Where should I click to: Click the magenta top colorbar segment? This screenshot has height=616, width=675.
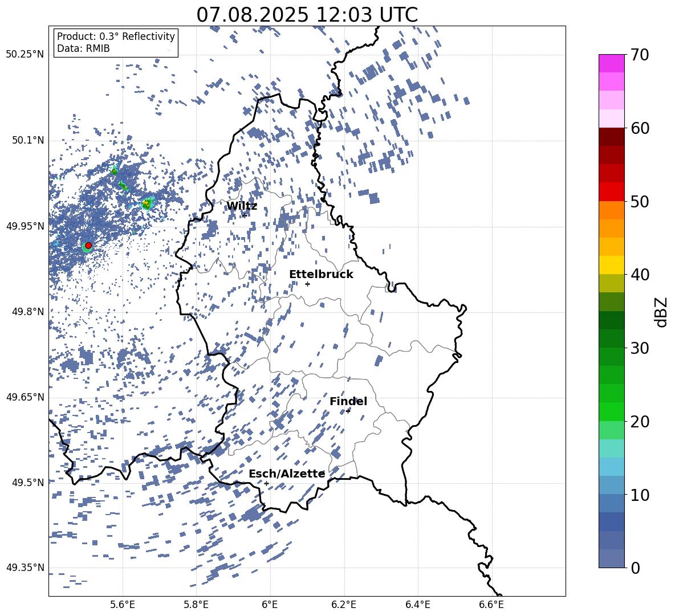611,63
